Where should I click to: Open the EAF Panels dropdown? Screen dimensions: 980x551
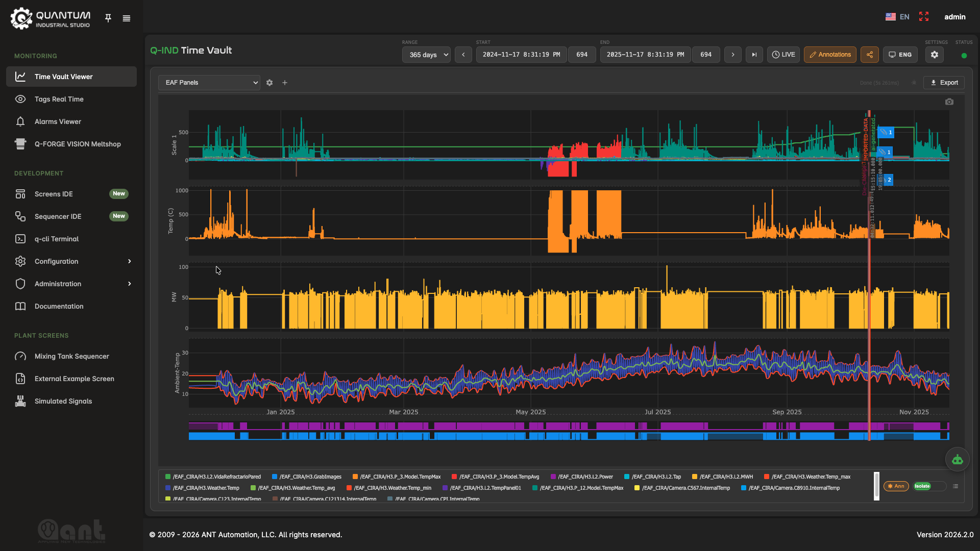click(x=209, y=83)
